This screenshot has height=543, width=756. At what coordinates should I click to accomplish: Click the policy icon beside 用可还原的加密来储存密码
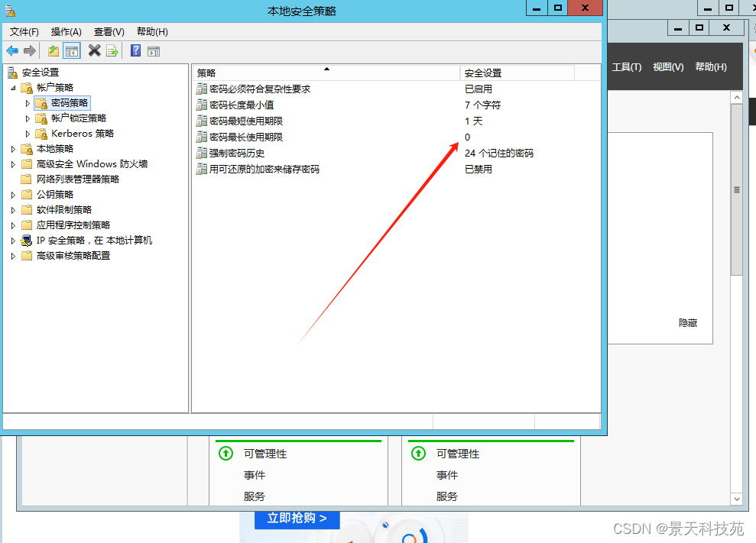coord(202,169)
